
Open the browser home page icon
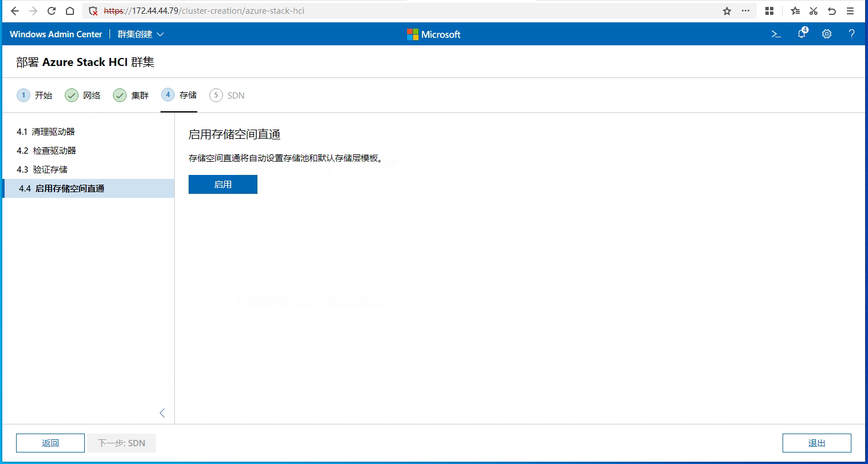(70, 11)
